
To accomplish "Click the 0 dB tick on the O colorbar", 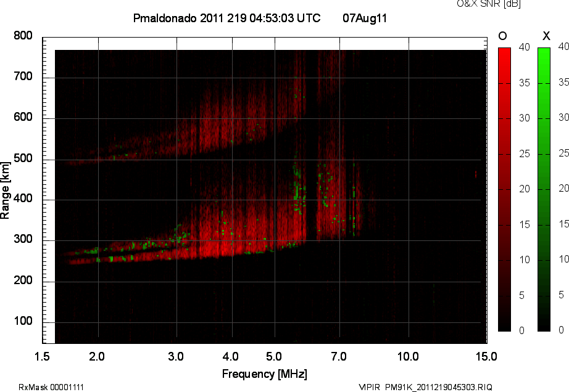I will pyautogui.click(x=522, y=330).
